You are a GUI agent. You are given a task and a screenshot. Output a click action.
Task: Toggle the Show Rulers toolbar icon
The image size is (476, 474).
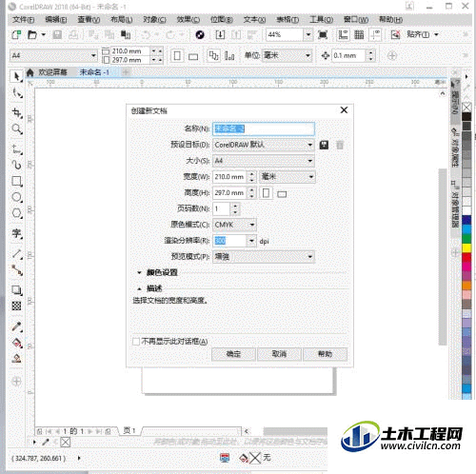(343, 34)
